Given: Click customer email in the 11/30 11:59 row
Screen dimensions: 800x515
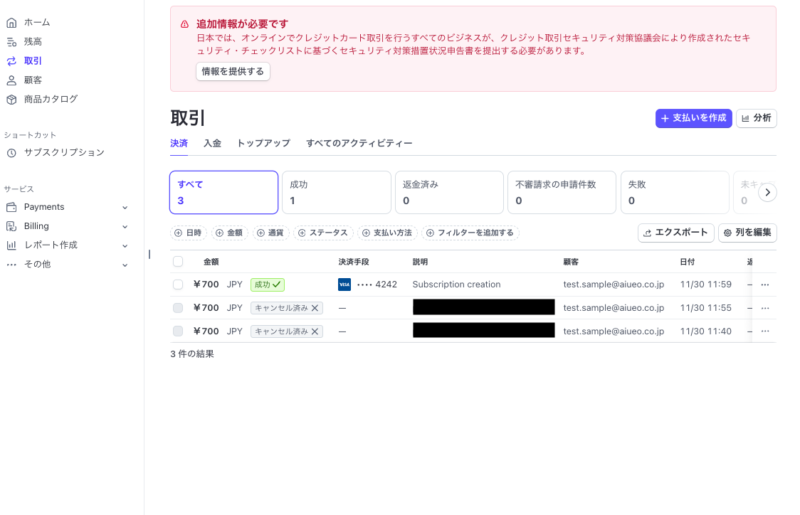Looking at the screenshot, I should pyautogui.click(x=614, y=285).
